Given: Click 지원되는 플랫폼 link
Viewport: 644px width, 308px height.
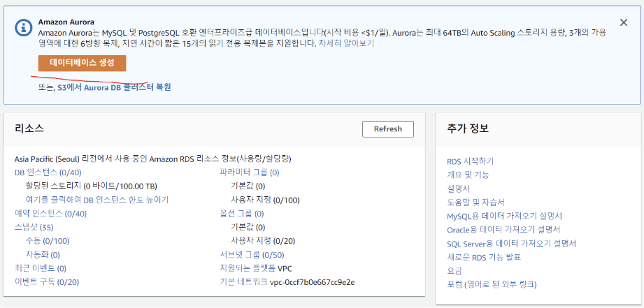Looking at the screenshot, I should point(248,269).
